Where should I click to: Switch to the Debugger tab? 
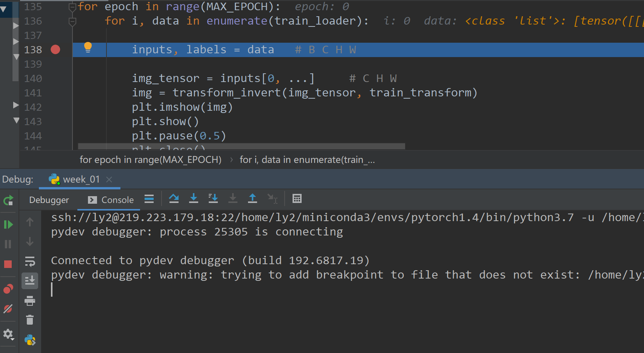point(49,200)
